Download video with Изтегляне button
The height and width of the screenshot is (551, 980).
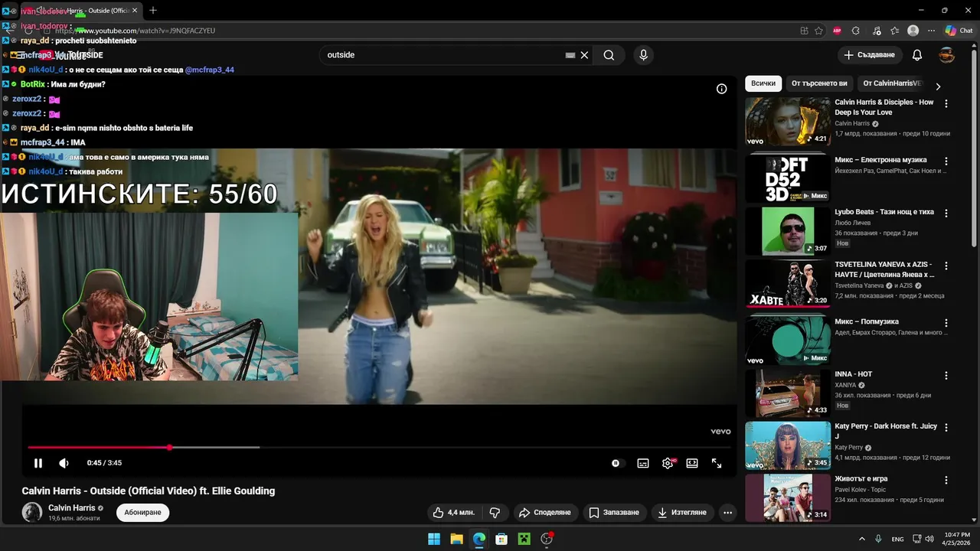pyautogui.click(x=682, y=512)
